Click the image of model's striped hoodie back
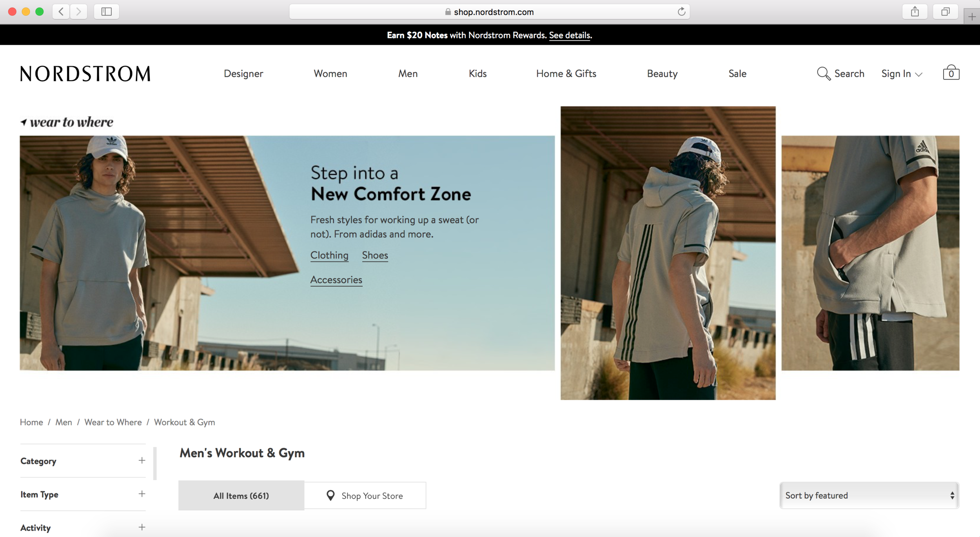The image size is (980, 537). (668, 253)
